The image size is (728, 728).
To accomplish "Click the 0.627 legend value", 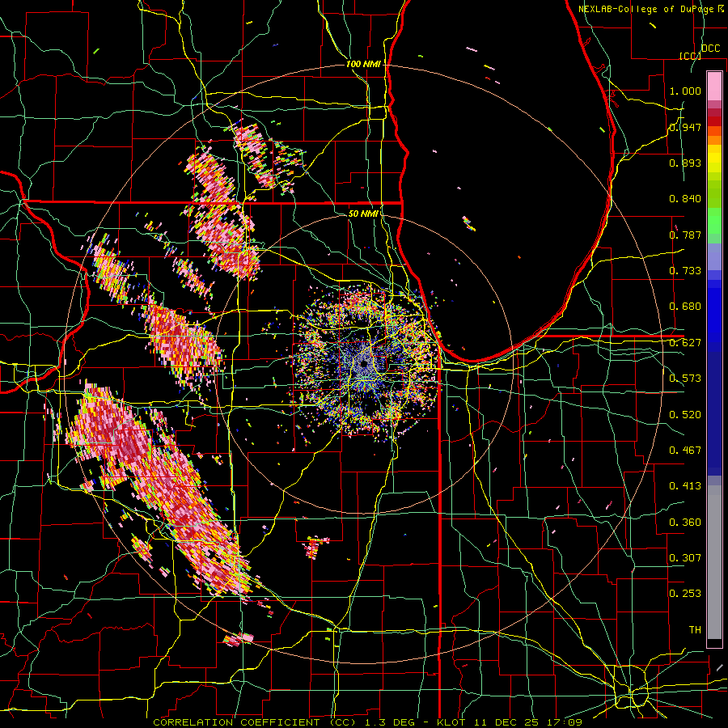I will tap(685, 343).
